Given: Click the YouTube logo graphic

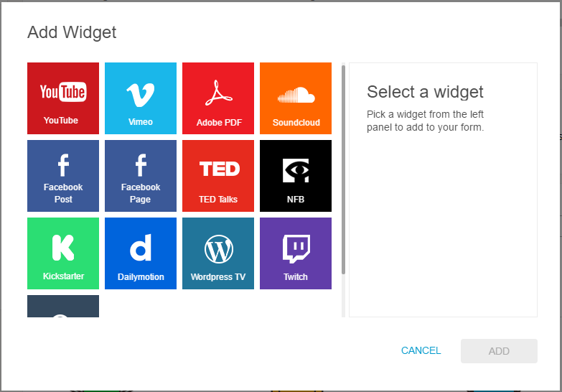Looking at the screenshot, I should (x=63, y=92).
